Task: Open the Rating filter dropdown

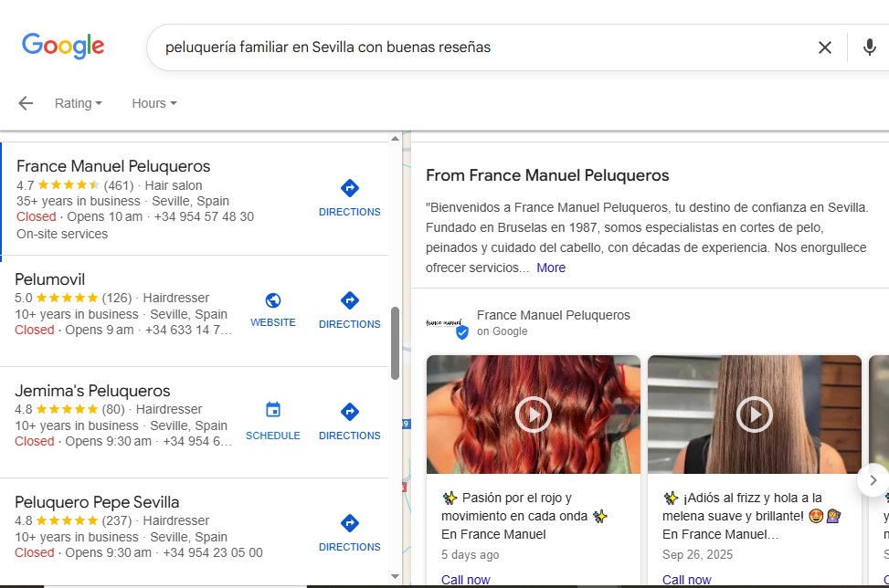Action: click(x=78, y=103)
